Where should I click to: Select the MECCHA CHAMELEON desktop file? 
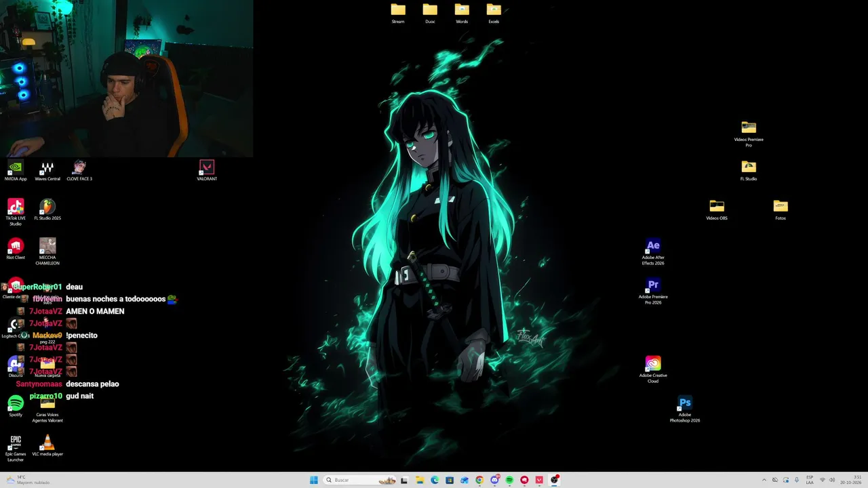tap(47, 251)
